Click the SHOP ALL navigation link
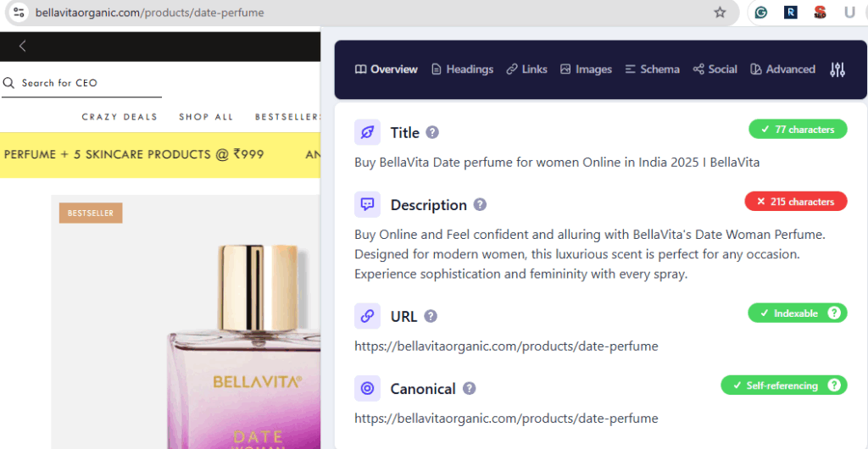The width and height of the screenshot is (868, 449). [206, 117]
